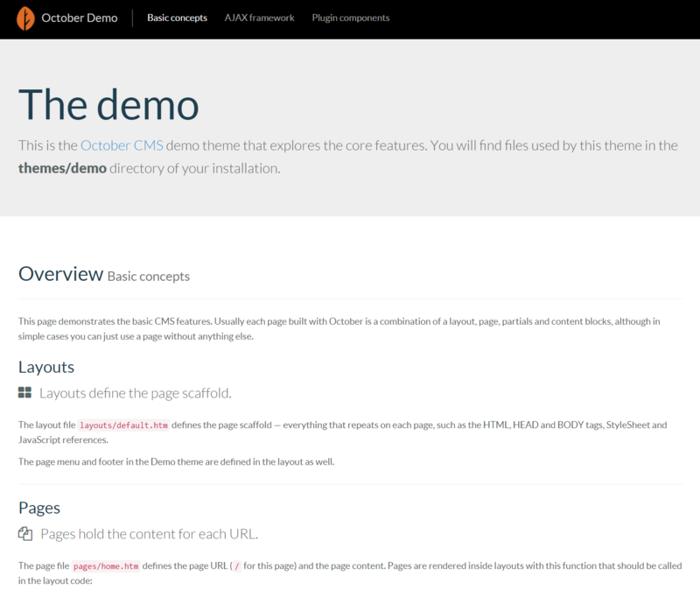Click the 'Basic concepts' subheading next to Overview
The image size is (700, 590).
[x=149, y=277]
